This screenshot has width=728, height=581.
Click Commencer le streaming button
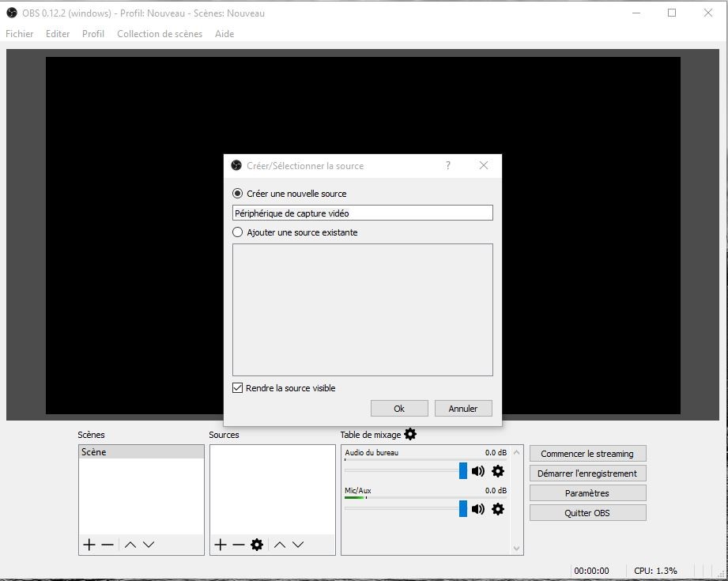point(587,454)
